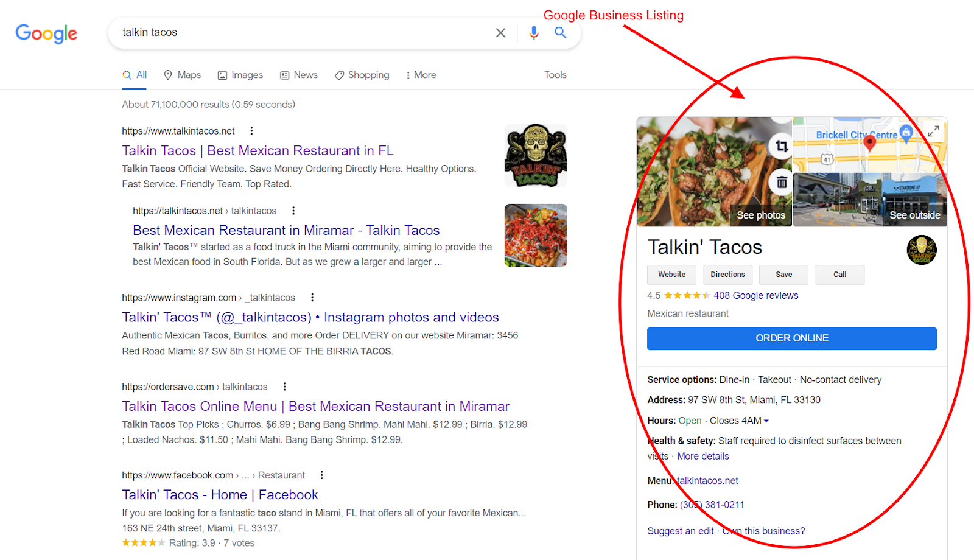Click into the search input field
Image resolution: width=974 pixels, height=560 pixels.
tap(304, 33)
